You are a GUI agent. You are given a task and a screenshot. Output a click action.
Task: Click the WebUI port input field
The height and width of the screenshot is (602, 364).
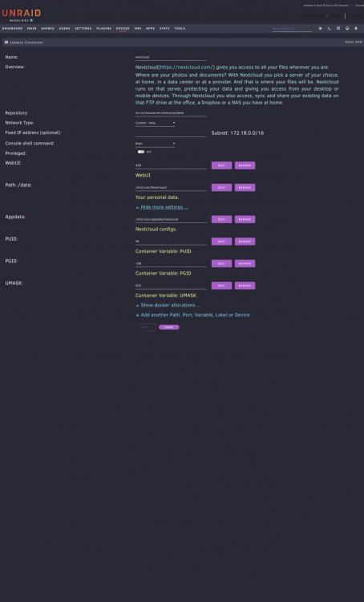(x=171, y=166)
